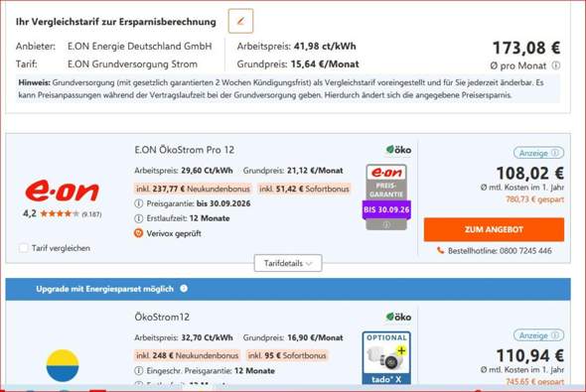This screenshot has height=392, width=586.
Task: Click info icon beside Eingeschr. Preisgarantie
Action: pyautogui.click(x=139, y=371)
